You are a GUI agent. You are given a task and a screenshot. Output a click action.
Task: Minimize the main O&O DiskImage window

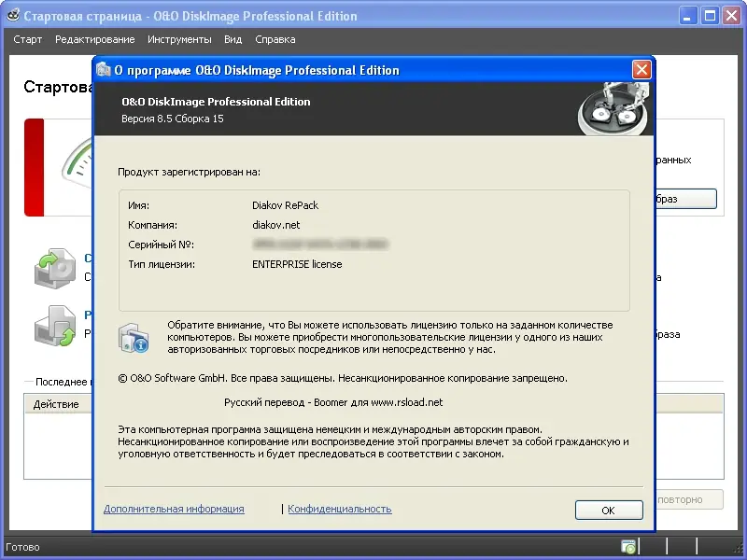[687, 16]
